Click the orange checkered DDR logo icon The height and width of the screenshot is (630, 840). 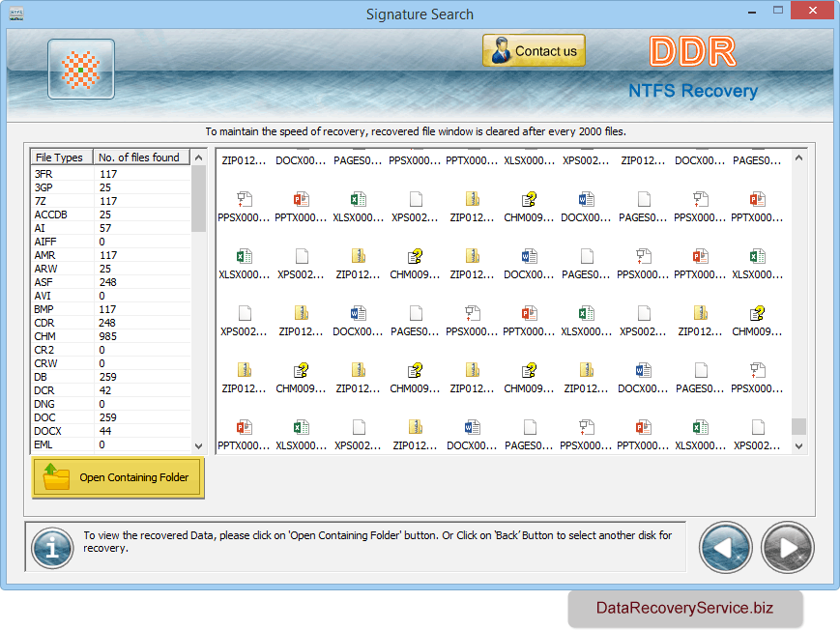(x=81, y=70)
